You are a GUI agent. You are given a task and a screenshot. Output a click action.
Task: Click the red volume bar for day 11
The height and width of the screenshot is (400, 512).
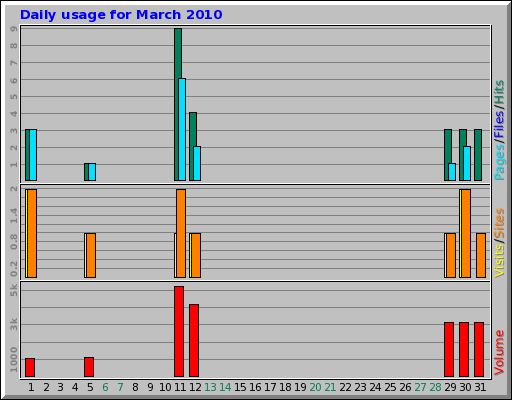pyautogui.click(x=179, y=331)
